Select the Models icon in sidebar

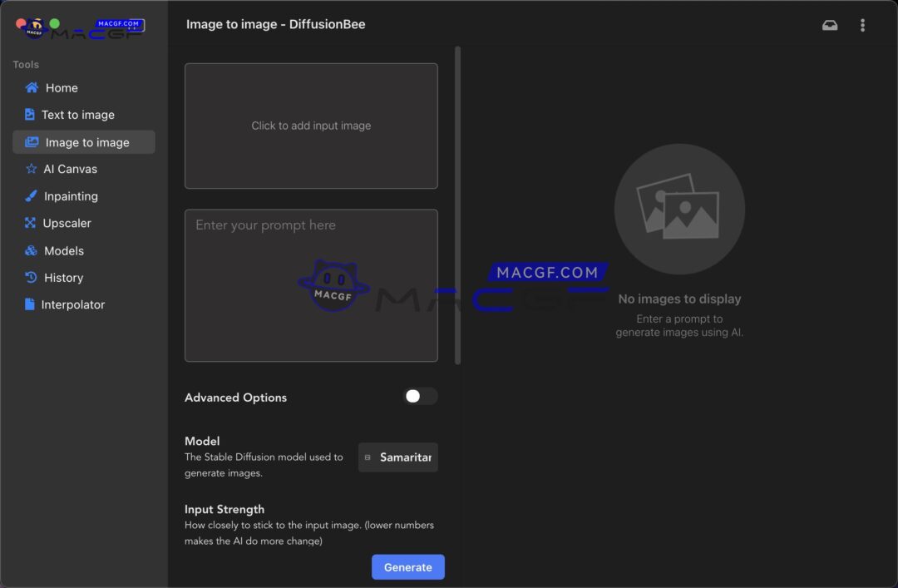30,250
